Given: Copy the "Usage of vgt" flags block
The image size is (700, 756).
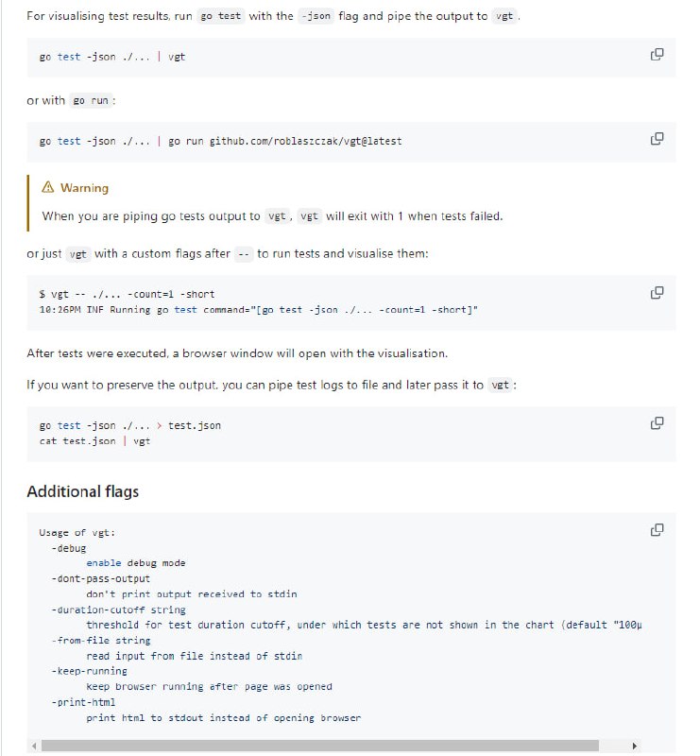Looking at the screenshot, I should pyautogui.click(x=657, y=530).
